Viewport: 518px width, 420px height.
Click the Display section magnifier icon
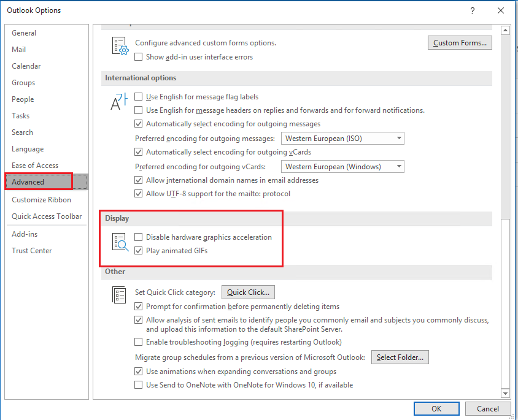[x=120, y=242]
